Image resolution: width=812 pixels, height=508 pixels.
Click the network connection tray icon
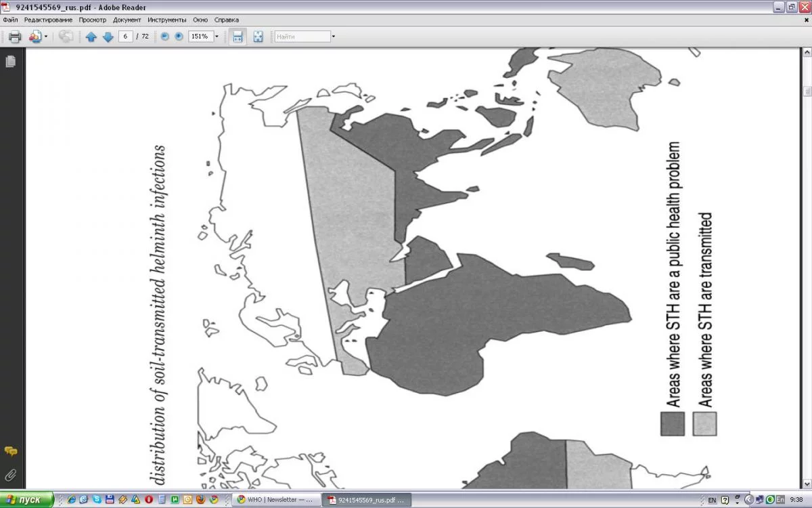click(x=760, y=500)
